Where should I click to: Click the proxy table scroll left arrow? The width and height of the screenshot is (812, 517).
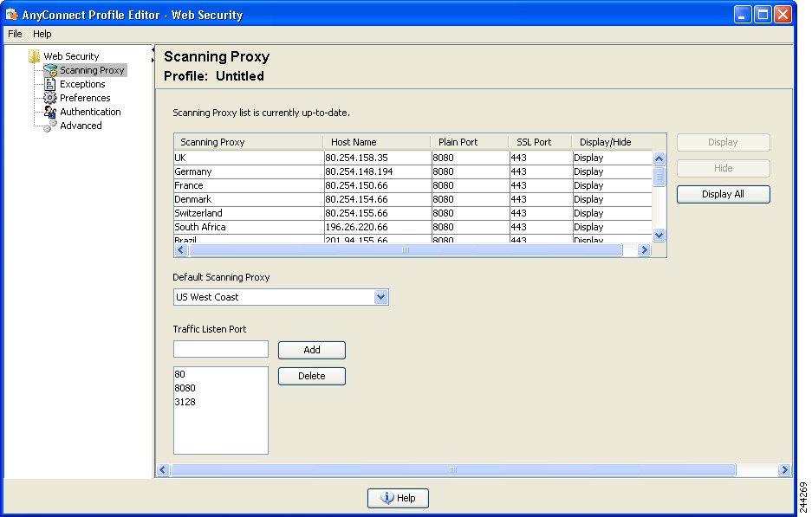coord(181,250)
